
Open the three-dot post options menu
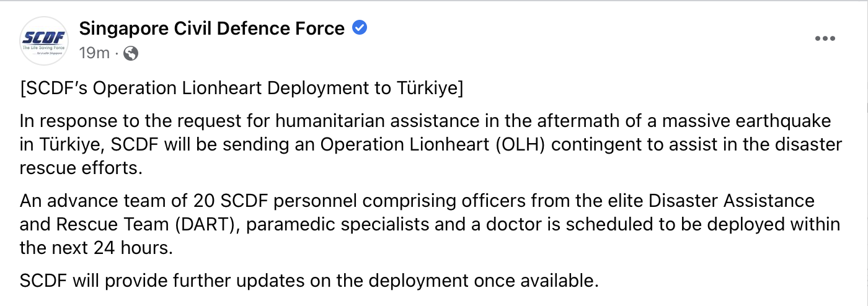825,39
